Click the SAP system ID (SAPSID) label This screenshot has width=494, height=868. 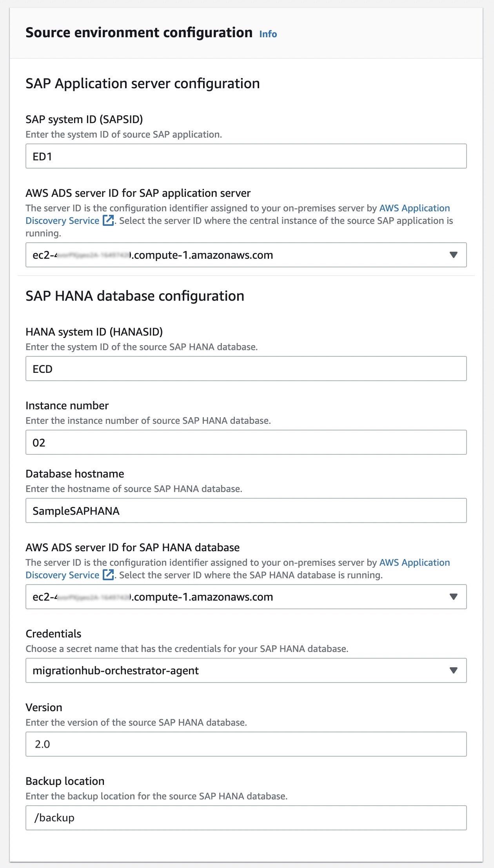coord(84,119)
